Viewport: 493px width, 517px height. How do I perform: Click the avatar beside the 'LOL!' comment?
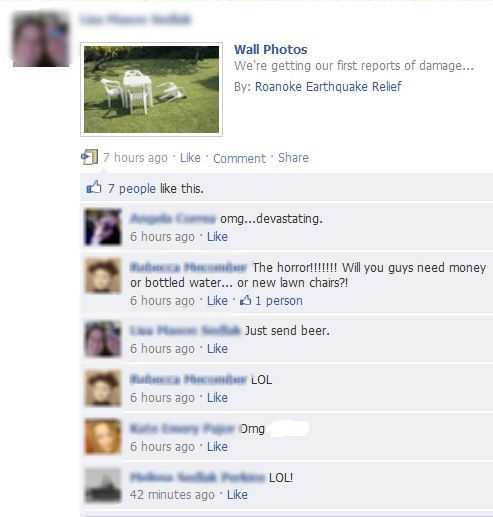click(x=103, y=485)
